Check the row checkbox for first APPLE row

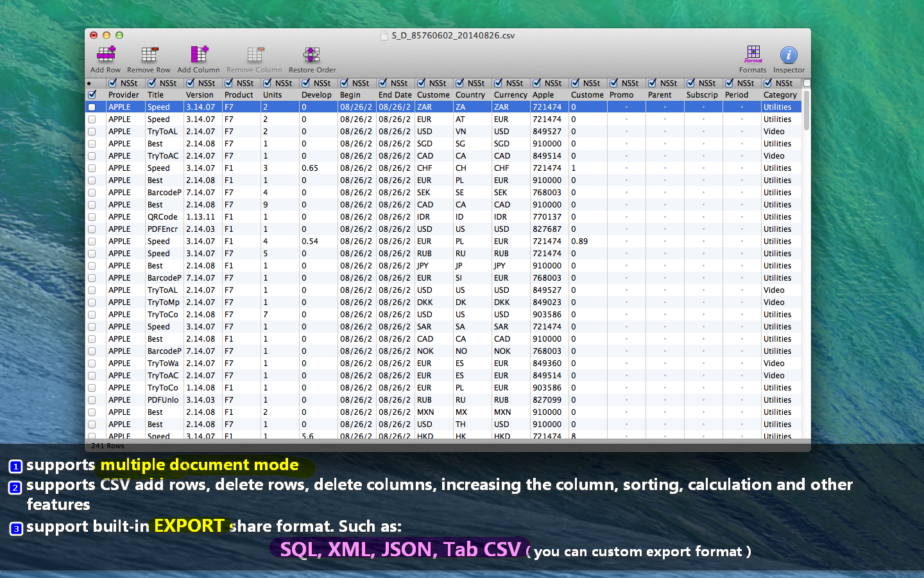[x=92, y=107]
